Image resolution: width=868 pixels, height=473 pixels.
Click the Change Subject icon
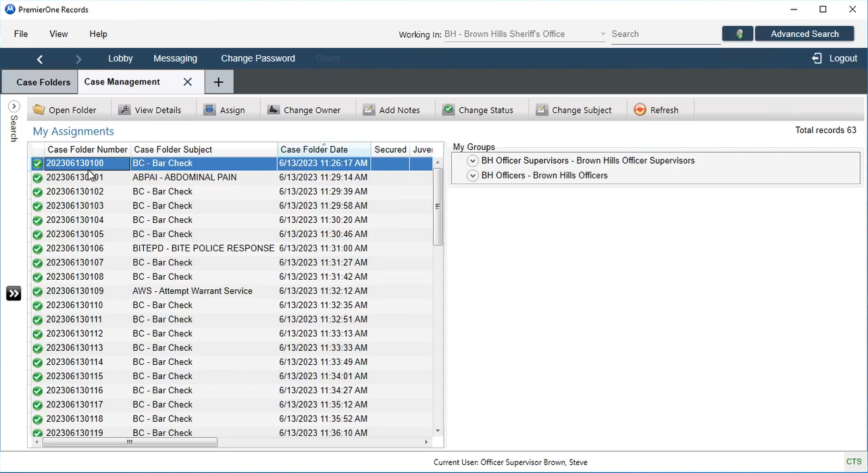pyautogui.click(x=542, y=109)
